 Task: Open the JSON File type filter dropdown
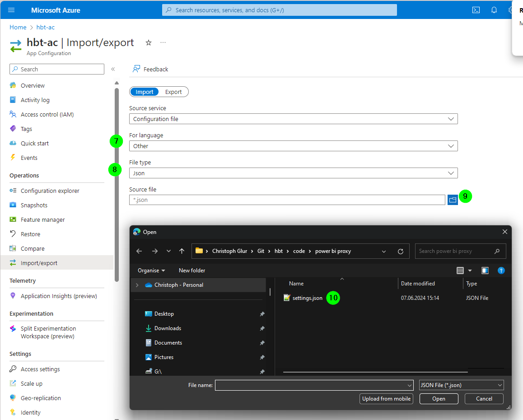[461, 385]
